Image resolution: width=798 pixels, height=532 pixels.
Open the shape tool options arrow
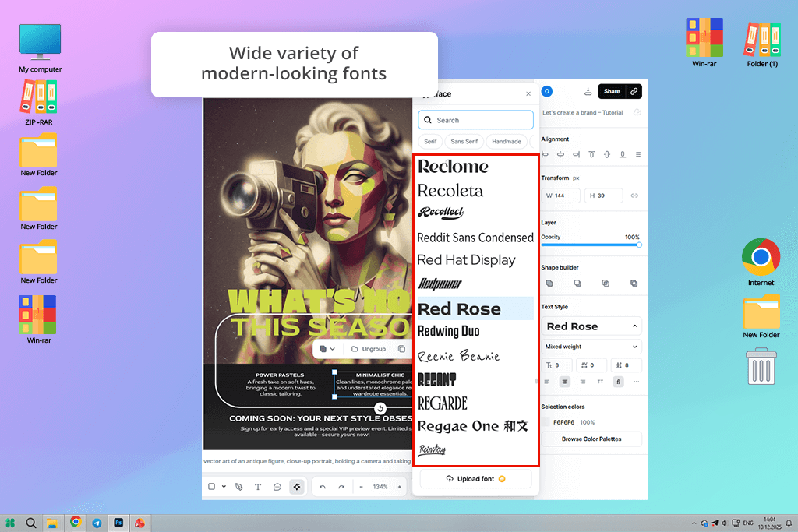(x=224, y=487)
